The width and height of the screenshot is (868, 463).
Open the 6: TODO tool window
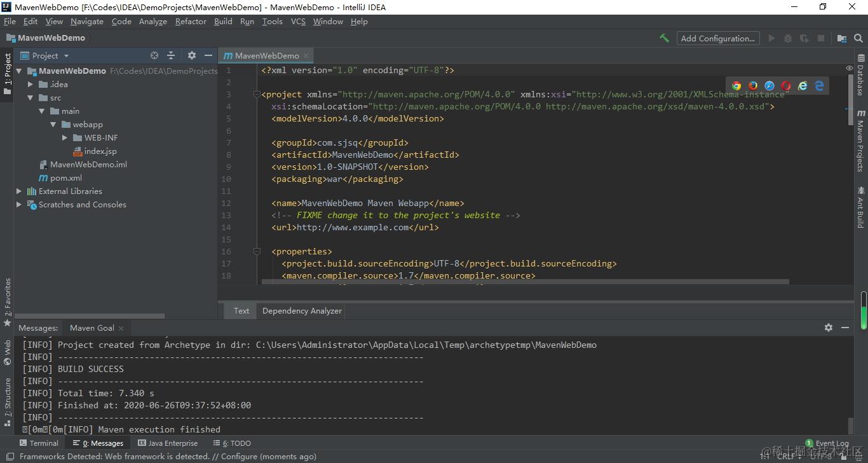232,443
